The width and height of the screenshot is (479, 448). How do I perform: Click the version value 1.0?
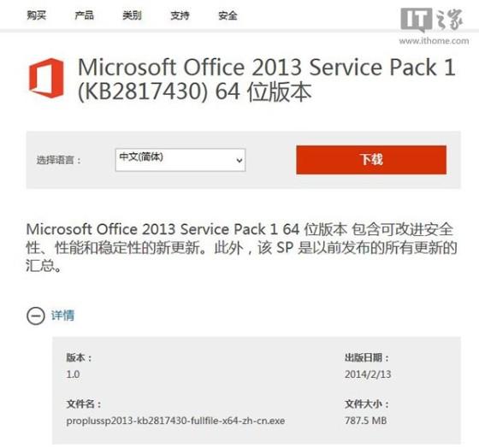[x=73, y=374]
